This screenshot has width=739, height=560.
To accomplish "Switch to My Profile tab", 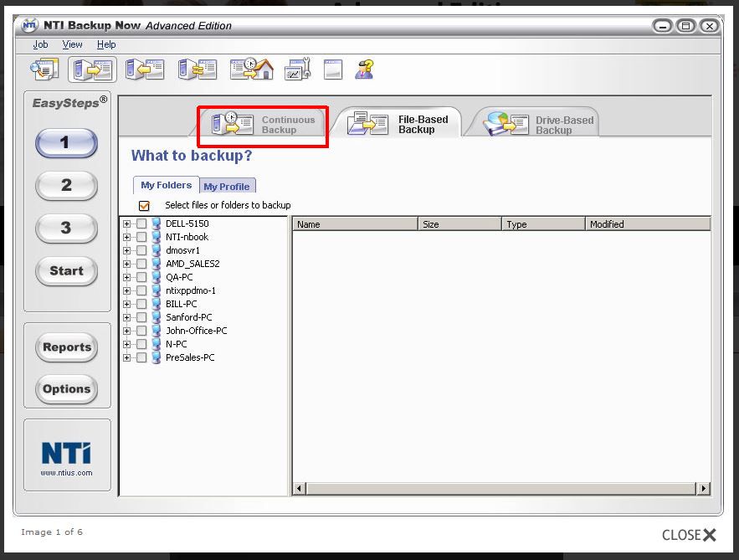I will [x=227, y=187].
